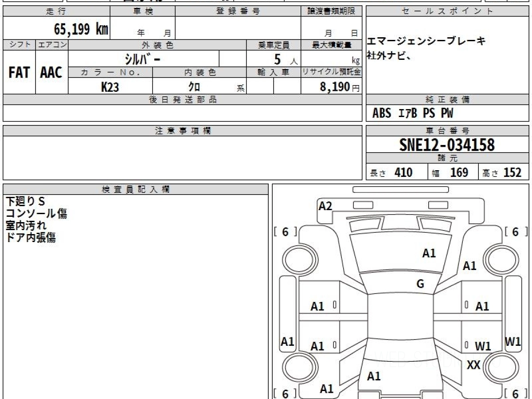Screen dimensions: 532x399
Task: Click the exterior color value シルバー
Action: 142,59
